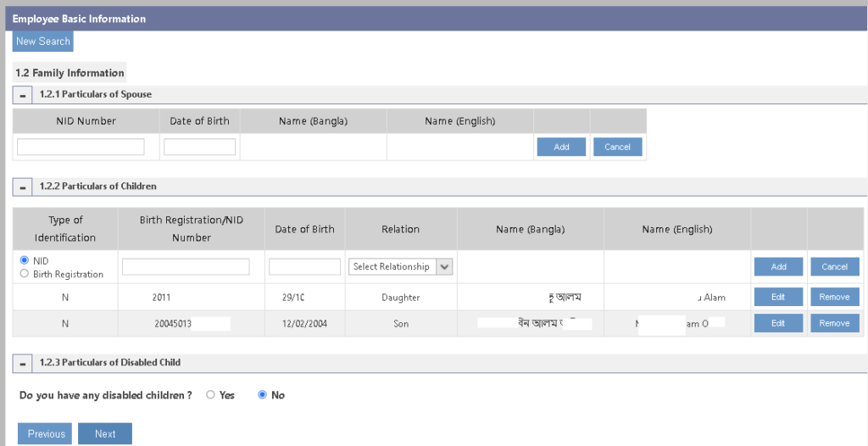868x446 pixels.
Task: Go to the Next page
Action: click(105, 434)
